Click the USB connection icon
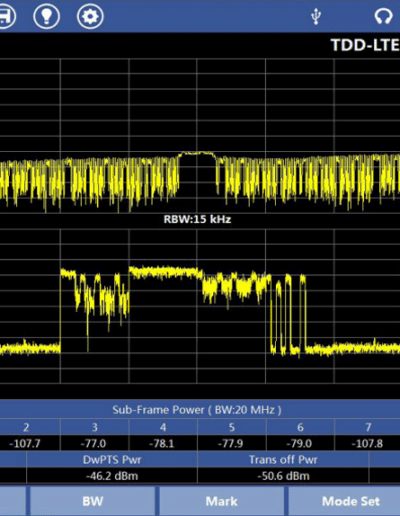Screen dimensions: 400x516 (x=316, y=16)
